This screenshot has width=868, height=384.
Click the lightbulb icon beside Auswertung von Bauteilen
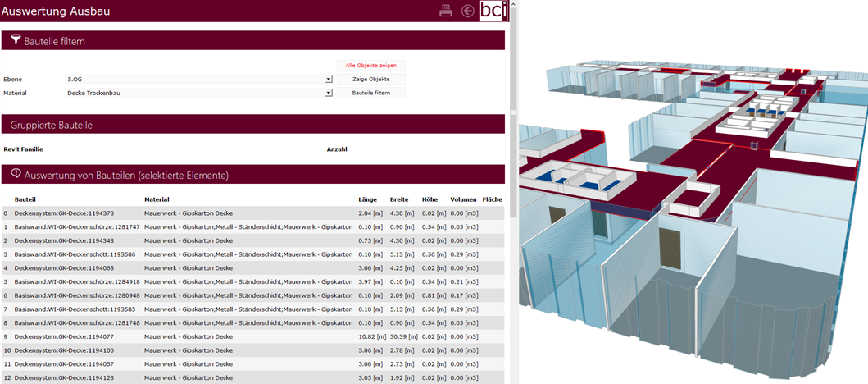click(x=16, y=174)
